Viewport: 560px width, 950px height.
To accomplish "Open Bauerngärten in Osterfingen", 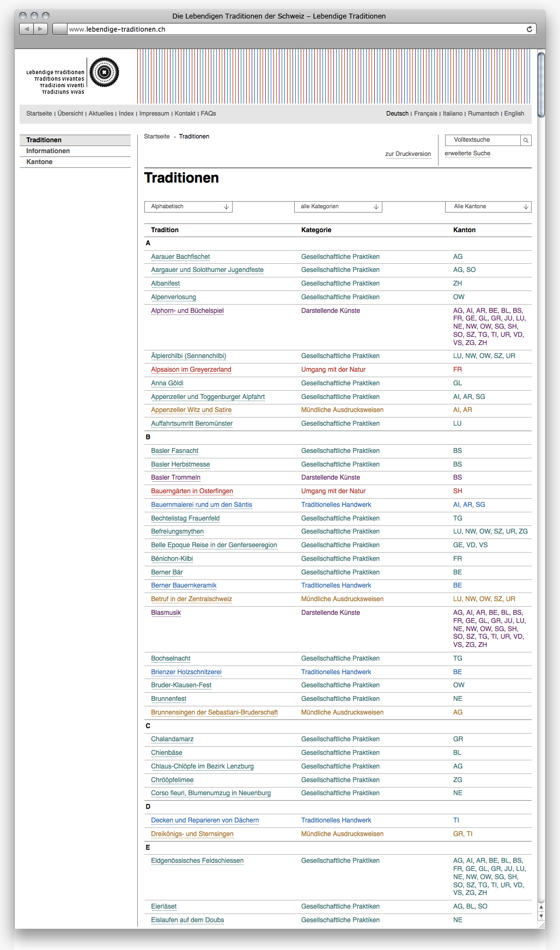I will point(192,491).
